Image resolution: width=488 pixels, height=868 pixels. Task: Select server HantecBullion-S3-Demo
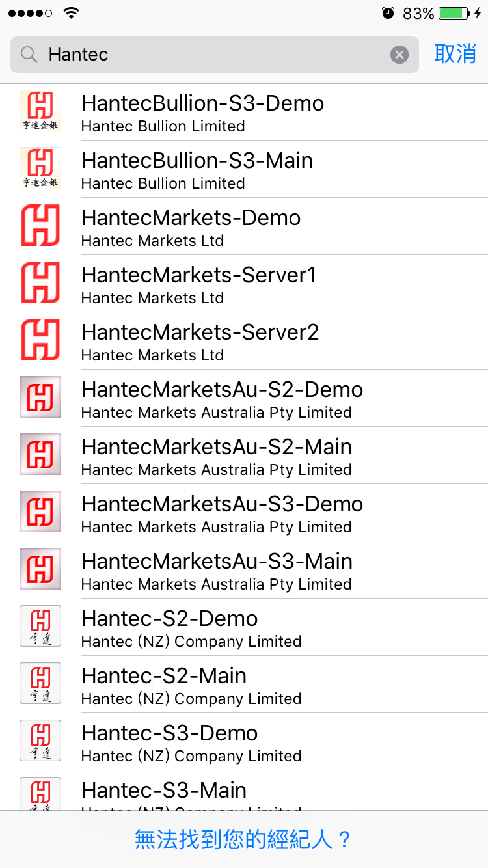tap(244, 112)
